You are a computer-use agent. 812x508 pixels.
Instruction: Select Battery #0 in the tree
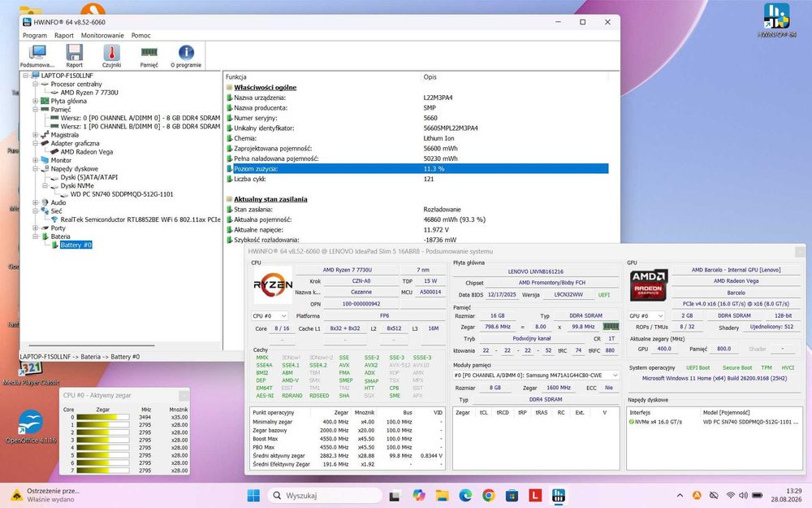pos(76,245)
